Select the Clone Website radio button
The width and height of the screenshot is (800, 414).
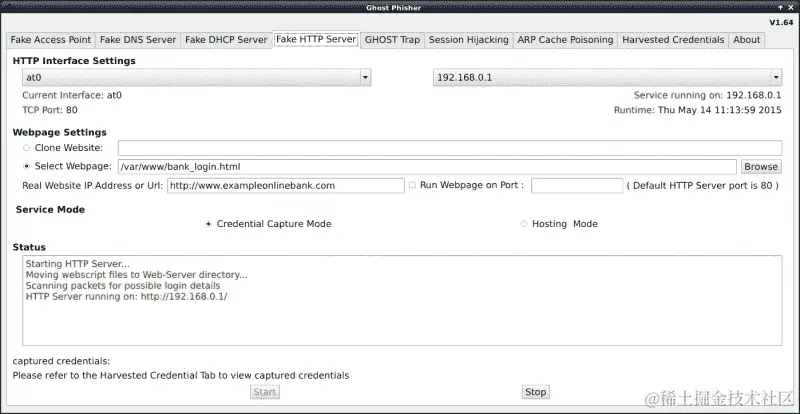(27, 148)
